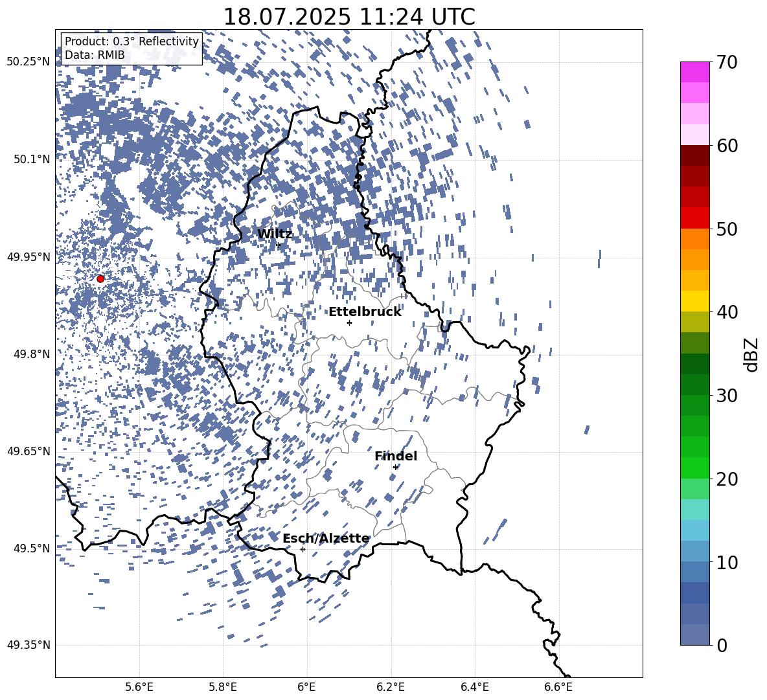The width and height of the screenshot is (767, 700).
Task: Click the 49.5°N latitude label
Action: tap(32, 548)
